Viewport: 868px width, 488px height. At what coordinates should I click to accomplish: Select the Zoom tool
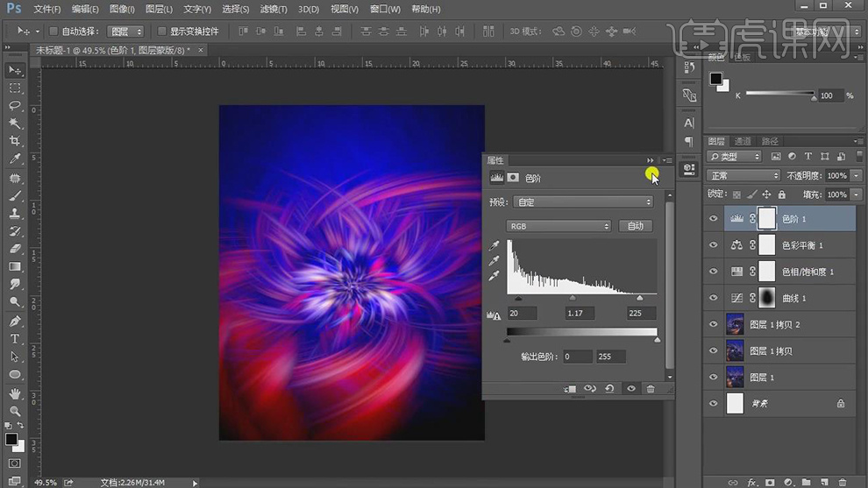pyautogui.click(x=15, y=411)
